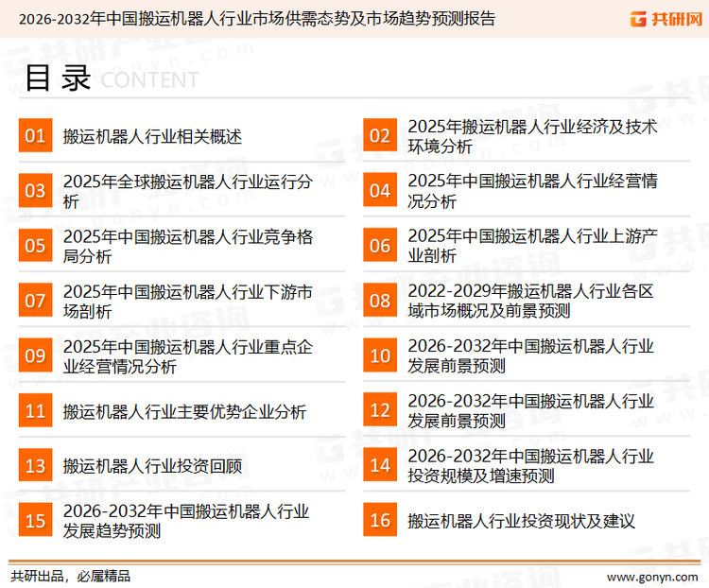Open chapter 2025年全球搬运机器人行业运行分析
The image size is (709, 588).
click(x=188, y=191)
